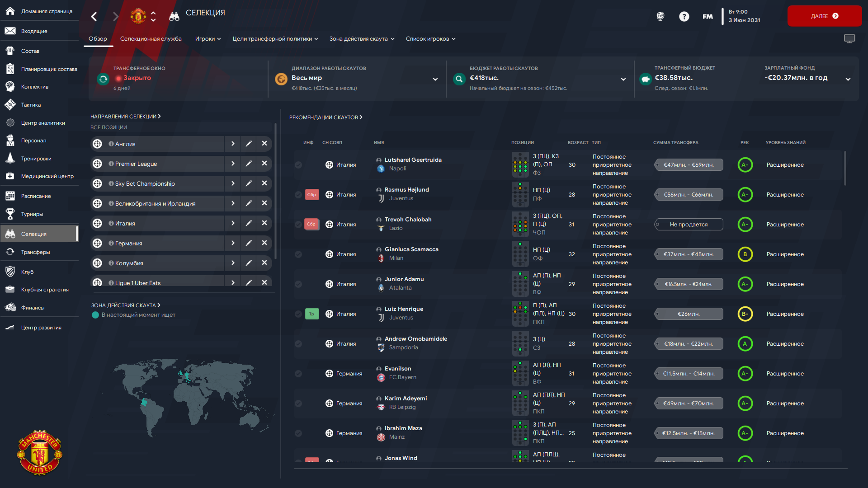
Task: Tick the checkbox for Trevoh Chalobah
Action: [x=298, y=225]
